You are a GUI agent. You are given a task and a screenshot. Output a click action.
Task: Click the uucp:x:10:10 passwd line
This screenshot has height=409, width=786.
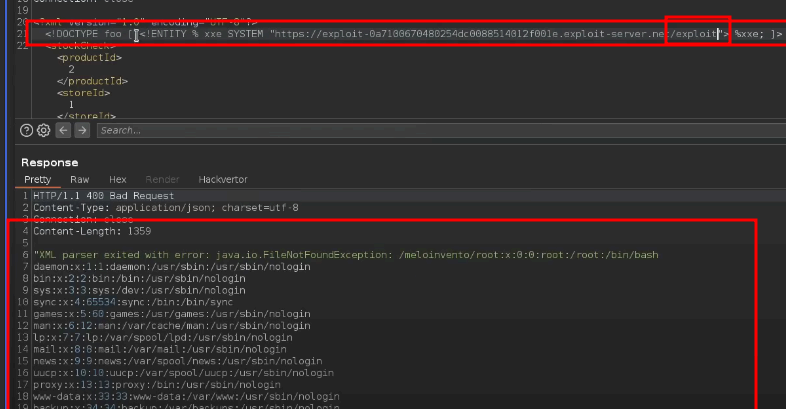coord(183,373)
